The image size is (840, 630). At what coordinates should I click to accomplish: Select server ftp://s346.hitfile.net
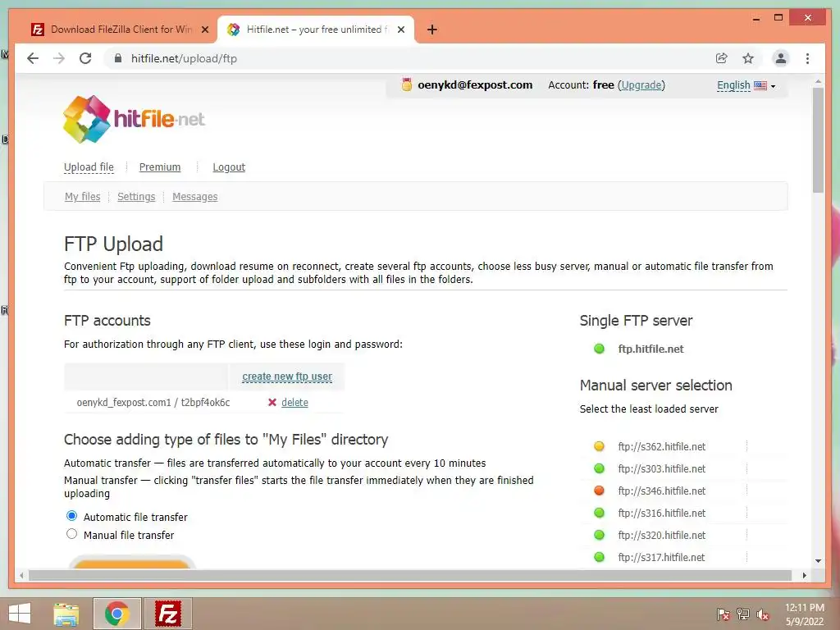pyautogui.click(x=662, y=491)
